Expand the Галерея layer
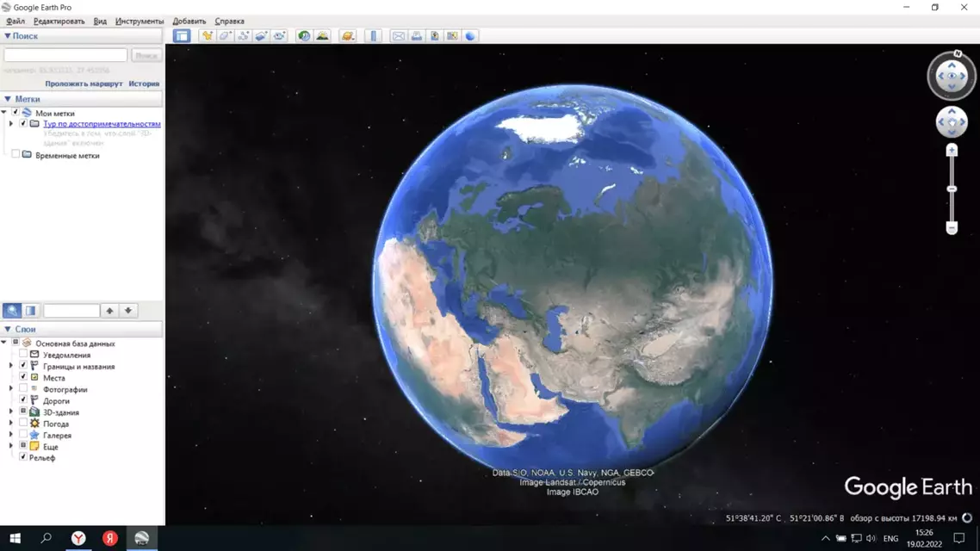Viewport: 980px width, 551px height. pos(10,436)
